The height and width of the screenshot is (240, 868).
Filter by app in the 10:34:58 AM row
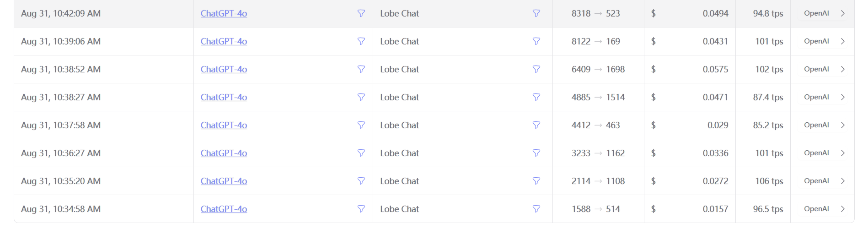pyautogui.click(x=536, y=209)
